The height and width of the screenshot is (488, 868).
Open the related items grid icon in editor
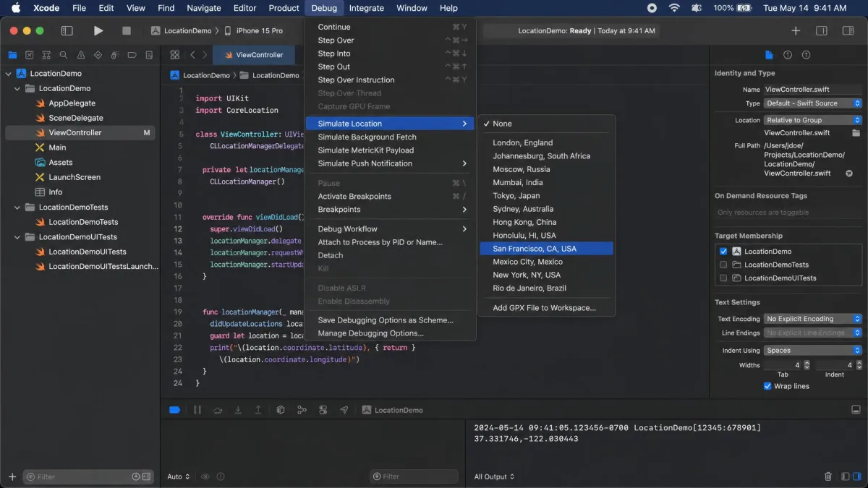(x=174, y=55)
